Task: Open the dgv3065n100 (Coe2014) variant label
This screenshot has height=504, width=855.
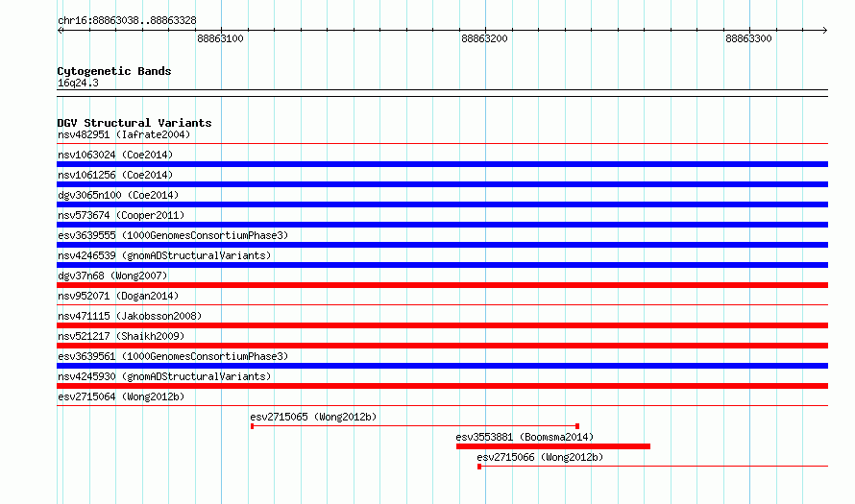Action: pyautogui.click(x=118, y=195)
